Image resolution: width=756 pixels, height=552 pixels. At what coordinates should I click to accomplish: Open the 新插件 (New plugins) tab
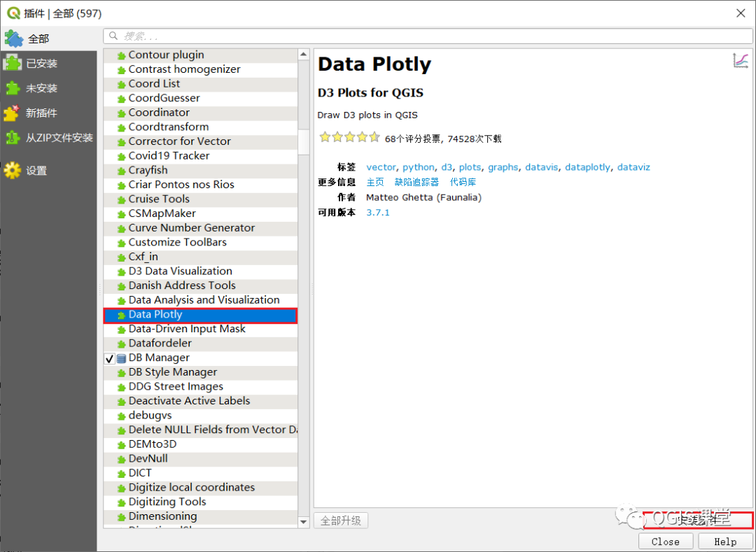point(48,113)
